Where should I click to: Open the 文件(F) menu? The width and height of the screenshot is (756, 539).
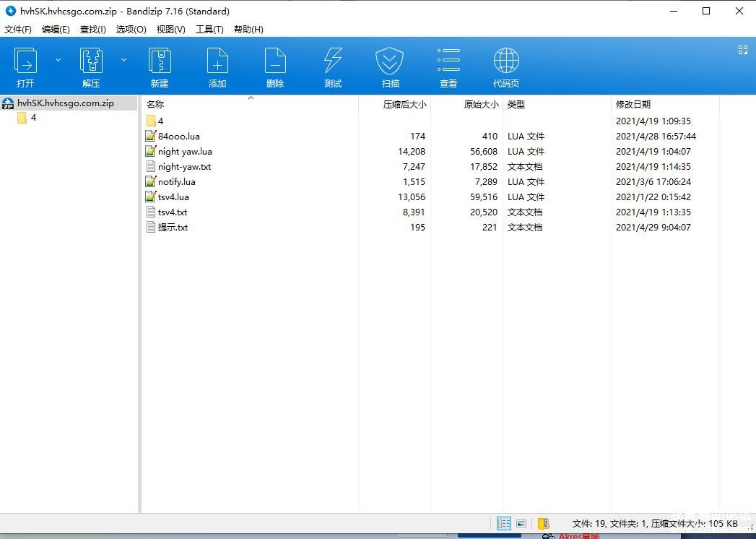point(18,30)
